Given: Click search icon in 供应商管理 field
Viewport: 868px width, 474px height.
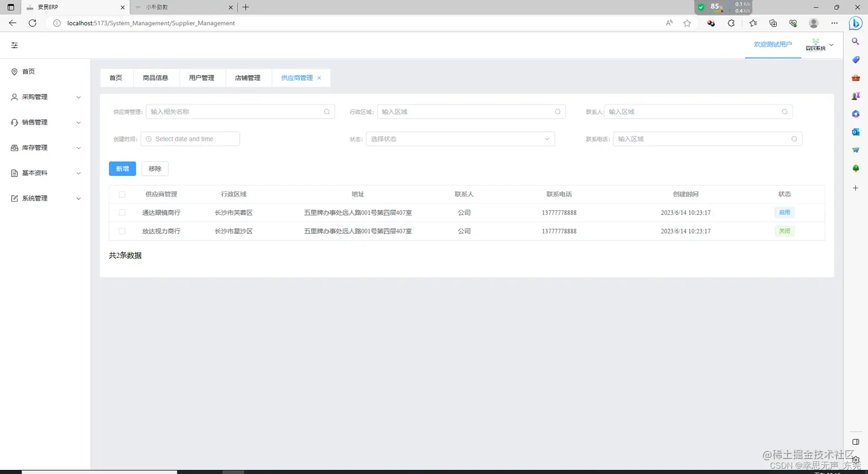Looking at the screenshot, I should pyautogui.click(x=327, y=112).
